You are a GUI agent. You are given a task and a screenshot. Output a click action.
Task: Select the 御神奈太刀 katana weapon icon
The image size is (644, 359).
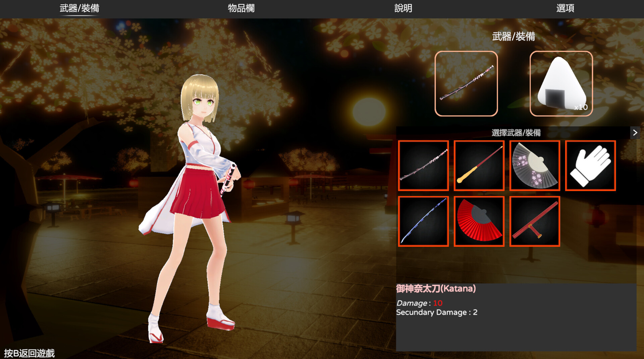(x=423, y=166)
